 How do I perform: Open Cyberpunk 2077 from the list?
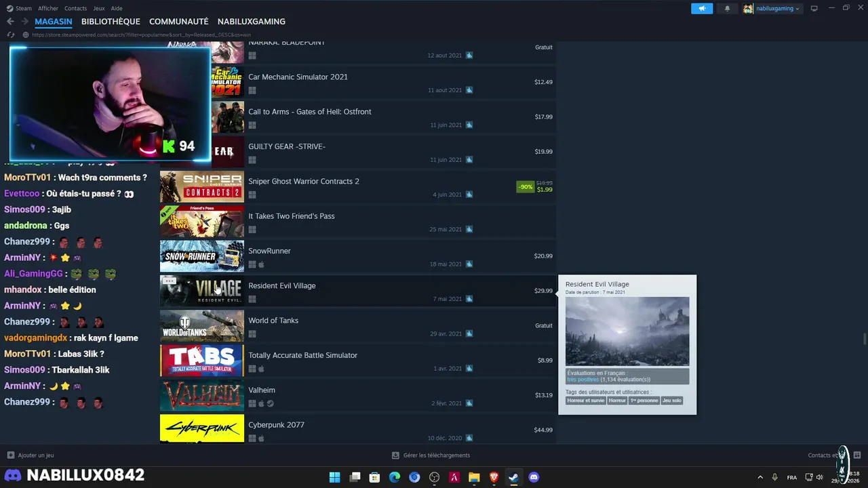pos(276,425)
